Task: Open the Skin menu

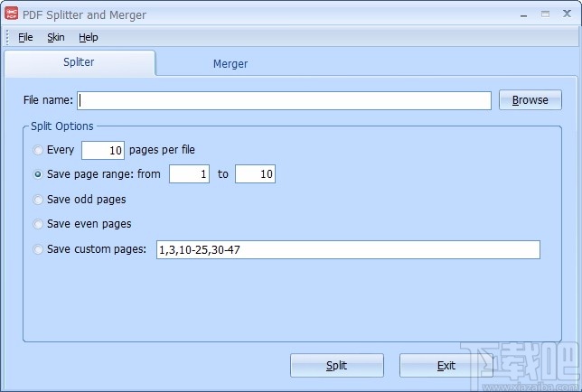Action: tap(56, 37)
